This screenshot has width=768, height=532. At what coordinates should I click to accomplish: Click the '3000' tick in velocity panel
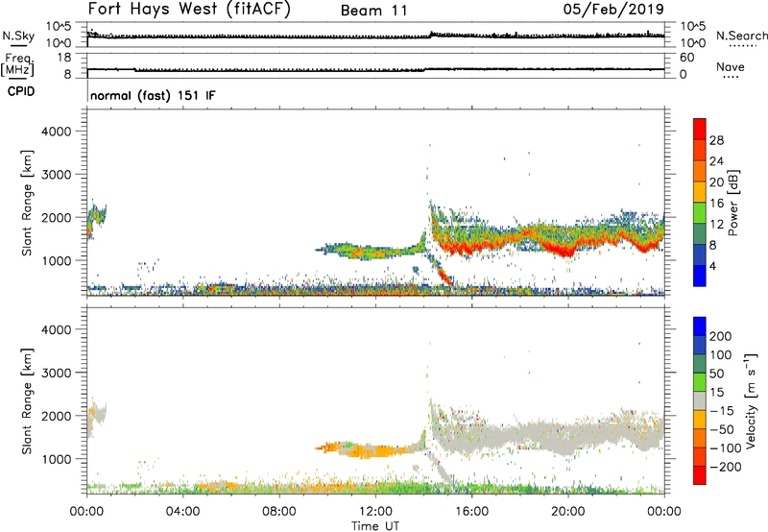click(57, 373)
